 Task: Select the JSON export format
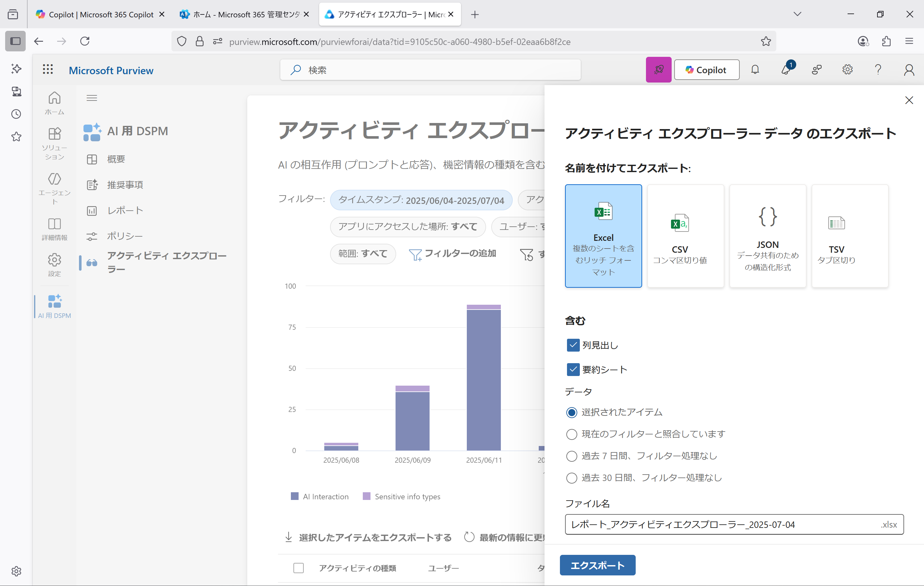767,236
